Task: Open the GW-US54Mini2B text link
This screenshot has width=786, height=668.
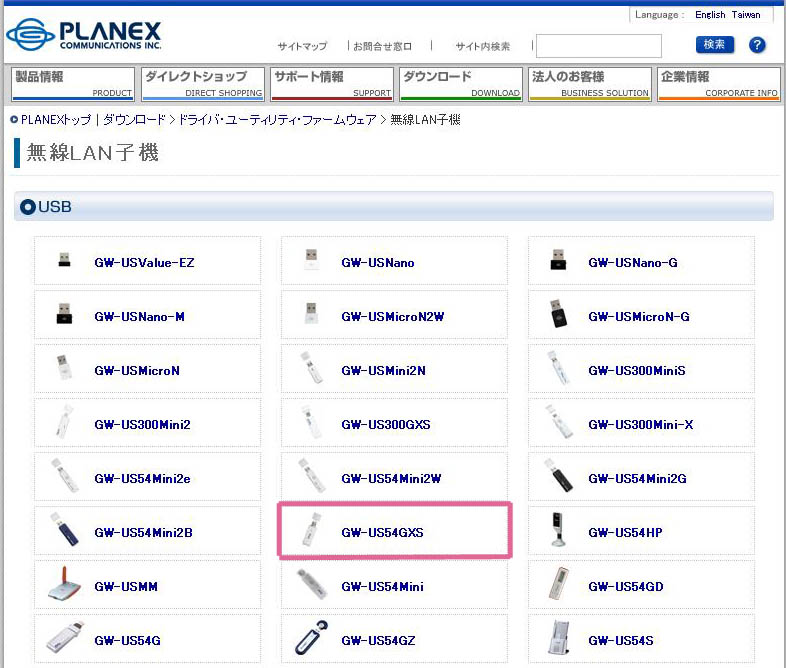Action: pos(143,533)
